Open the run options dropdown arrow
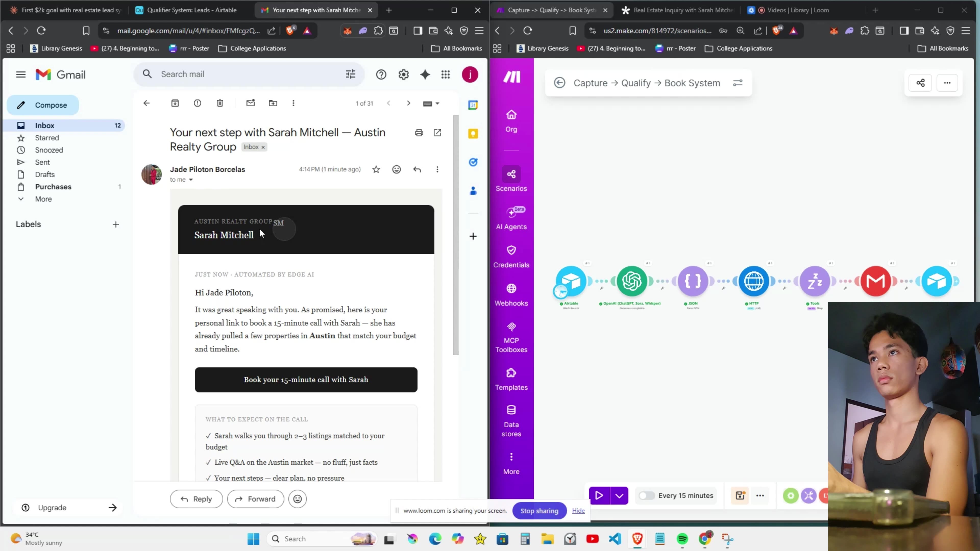This screenshot has width=980, height=551. click(619, 495)
